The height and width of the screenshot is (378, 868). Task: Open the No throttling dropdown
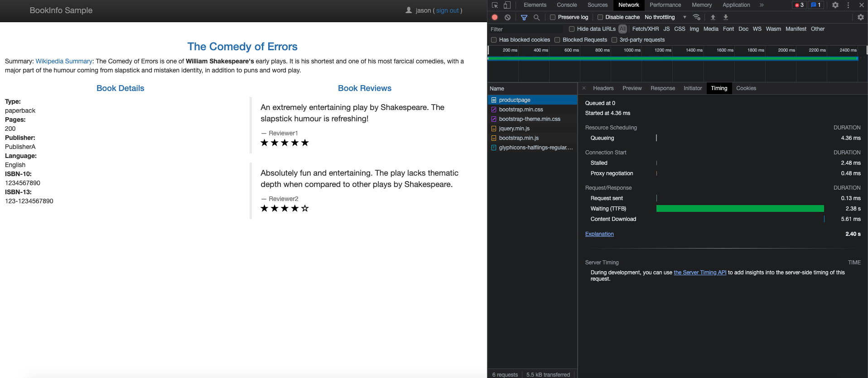[x=665, y=17]
